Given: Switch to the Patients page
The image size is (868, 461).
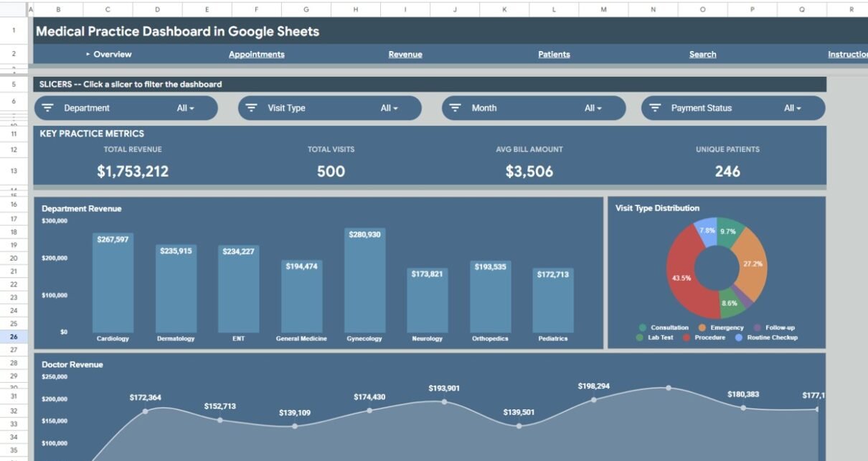Looking at the screenshot, I should pyautogui.click(x=554, y=55).
